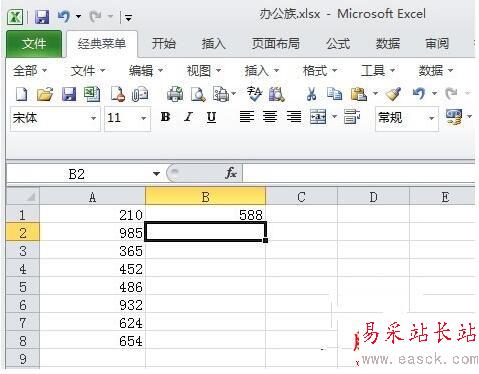Expand the 编辑 classic menu
479x374 pixels.
point(146,71)
